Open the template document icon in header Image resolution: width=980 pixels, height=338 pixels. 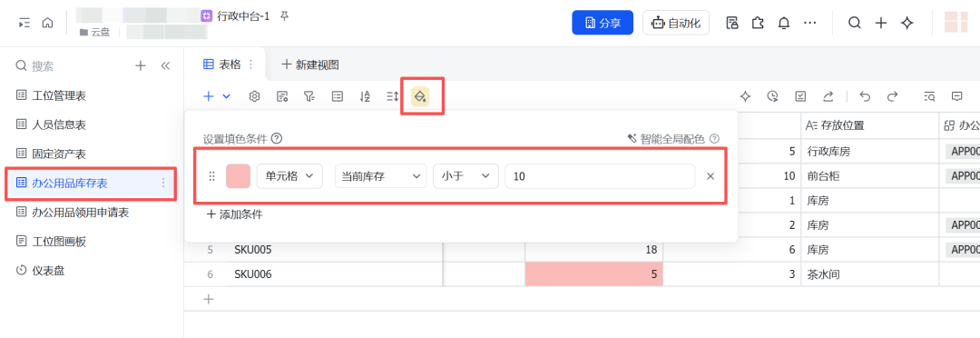click(732, 23)
